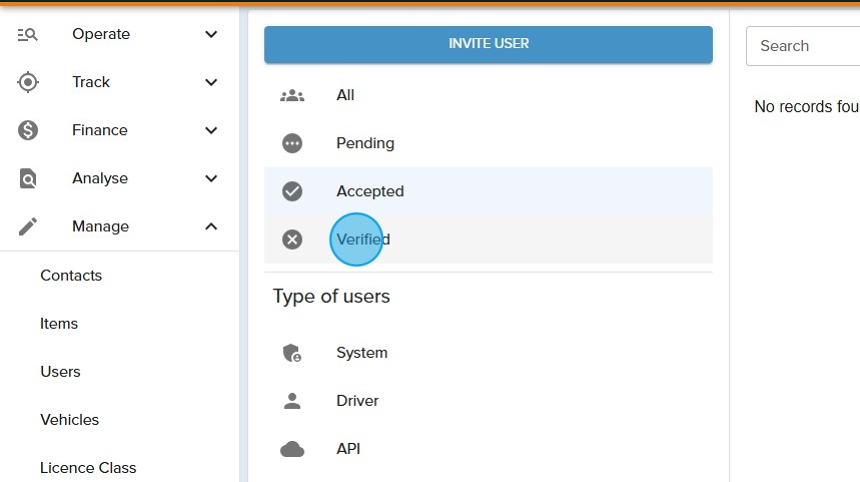Open Contacts under Manage

[71, 275]
